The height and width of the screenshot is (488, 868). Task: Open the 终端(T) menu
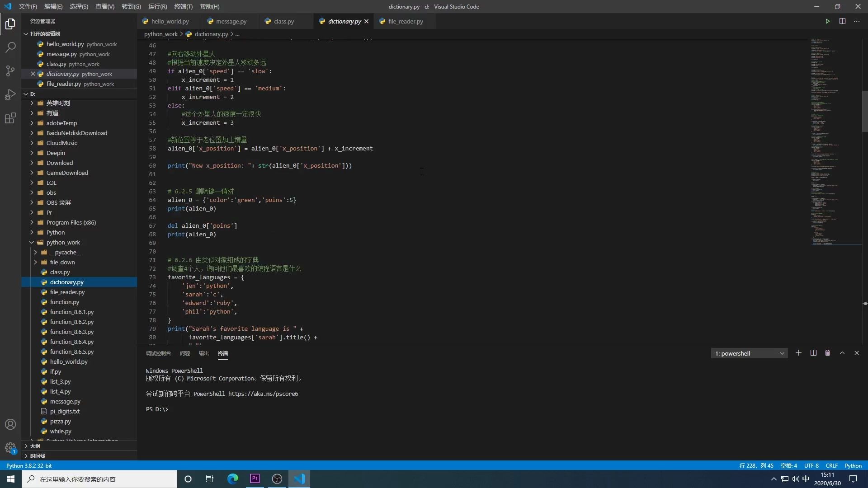pyautogui.click(x=183, y=7)
